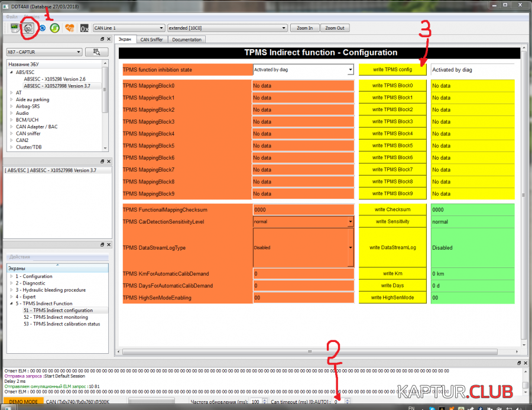The height and width of the screenshot is (410, 532).
Task: Click the red-circled expert mode toolbar icon
Action: (28, 28)
